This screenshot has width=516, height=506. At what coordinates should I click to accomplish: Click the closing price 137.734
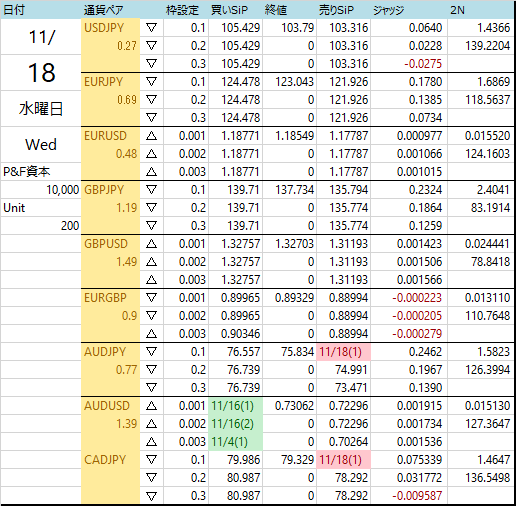(295, 190)
